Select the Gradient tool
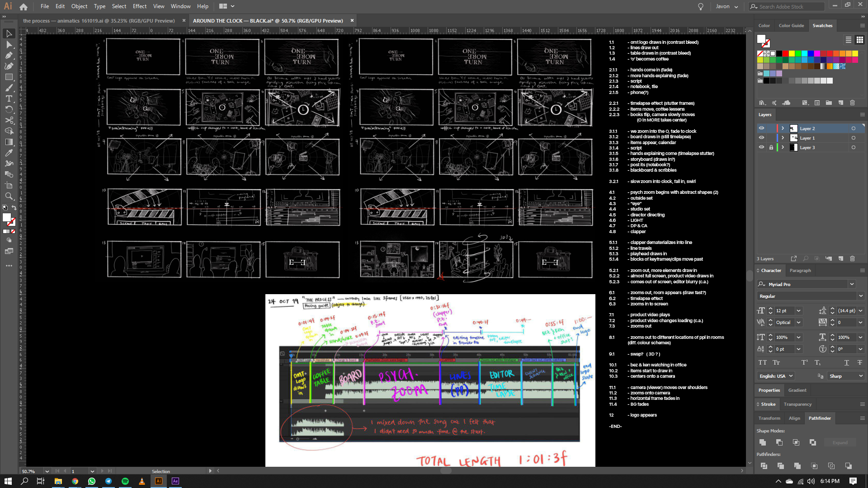 pos(9,142)
